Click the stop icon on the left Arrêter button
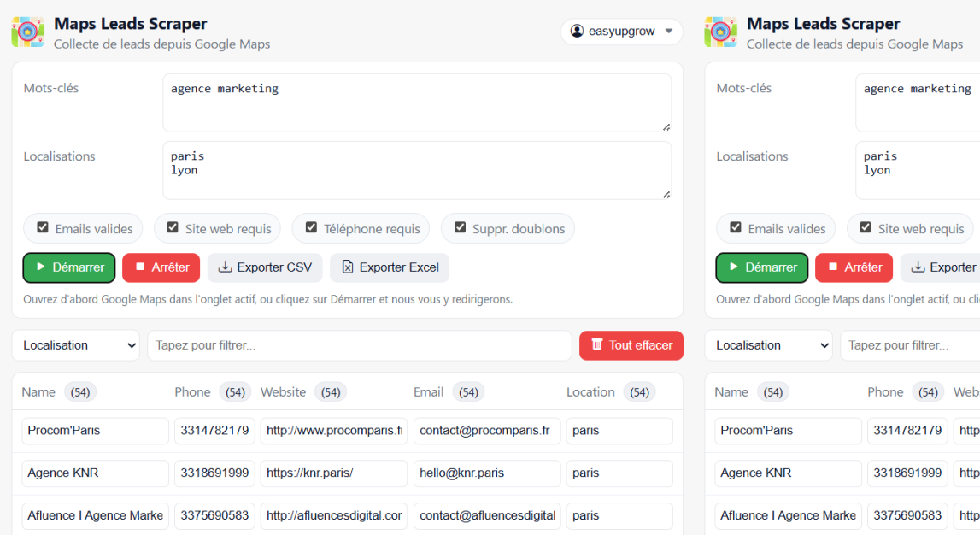The height and width of the screenshot is (535, 980). pos(140,267)
